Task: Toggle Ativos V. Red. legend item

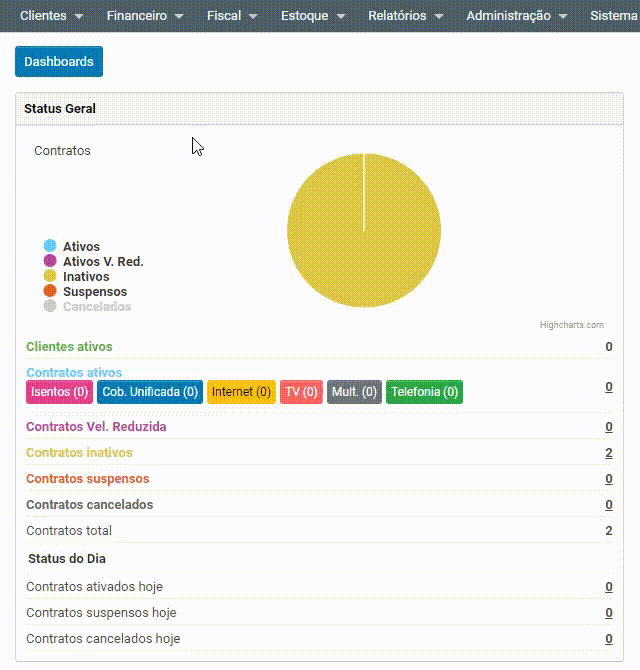Action: coord(102,262)
